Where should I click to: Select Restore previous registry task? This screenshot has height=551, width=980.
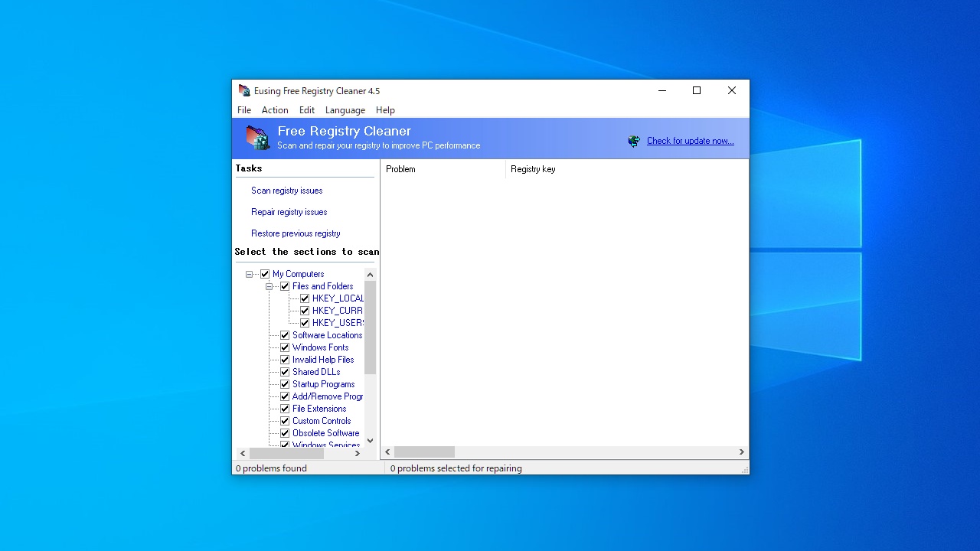click(x=296, y=233)
